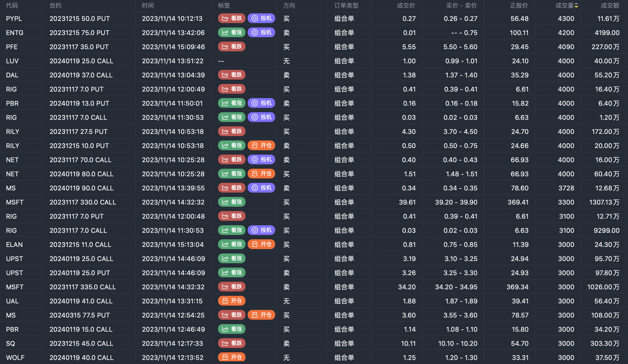Click the 方向 column header
Viewport: 628px width, 364px height.
tap(289, 5)
